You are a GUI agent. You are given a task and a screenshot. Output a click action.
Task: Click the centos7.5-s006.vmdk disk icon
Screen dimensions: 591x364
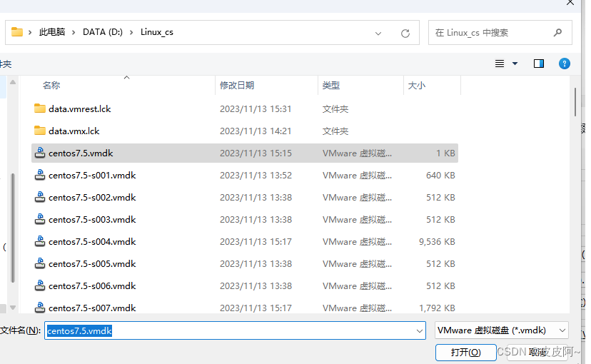coord(39,285)
